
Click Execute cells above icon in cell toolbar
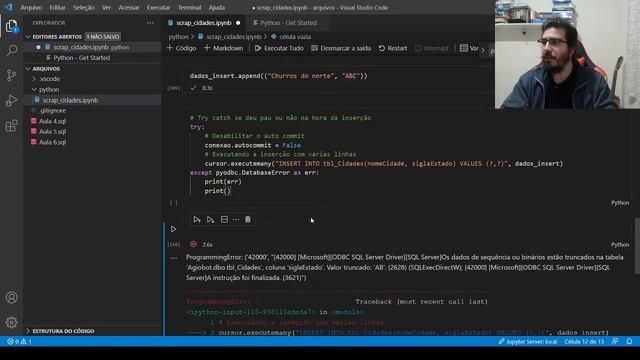tap(197, 220)
